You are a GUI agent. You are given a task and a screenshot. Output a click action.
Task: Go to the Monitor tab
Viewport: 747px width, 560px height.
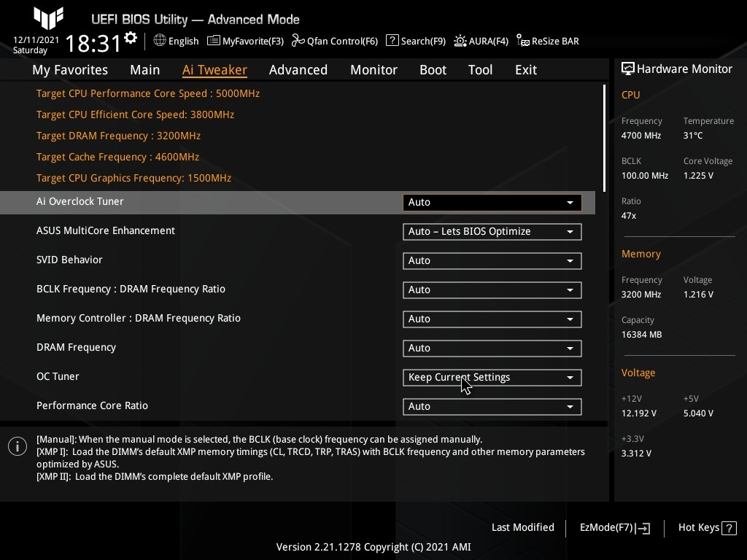pyautogui.click(x=373, y=70)
